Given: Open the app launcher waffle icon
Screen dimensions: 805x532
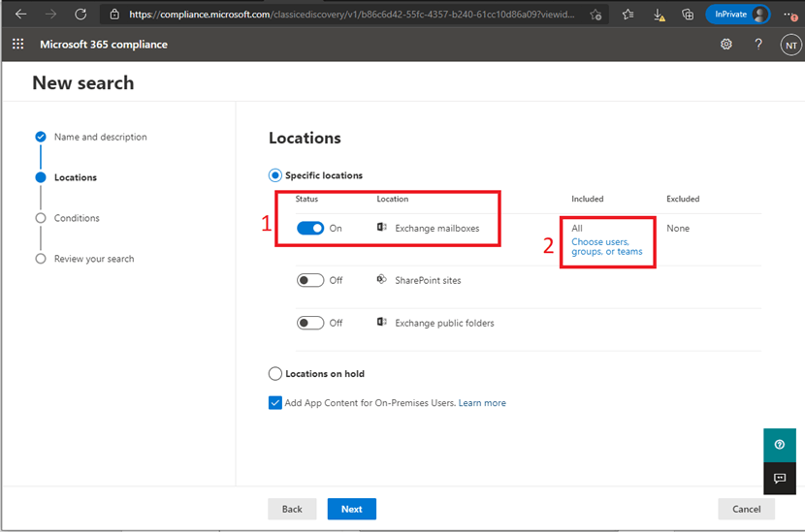Looking at the screenshot, I should coord(18,45).
